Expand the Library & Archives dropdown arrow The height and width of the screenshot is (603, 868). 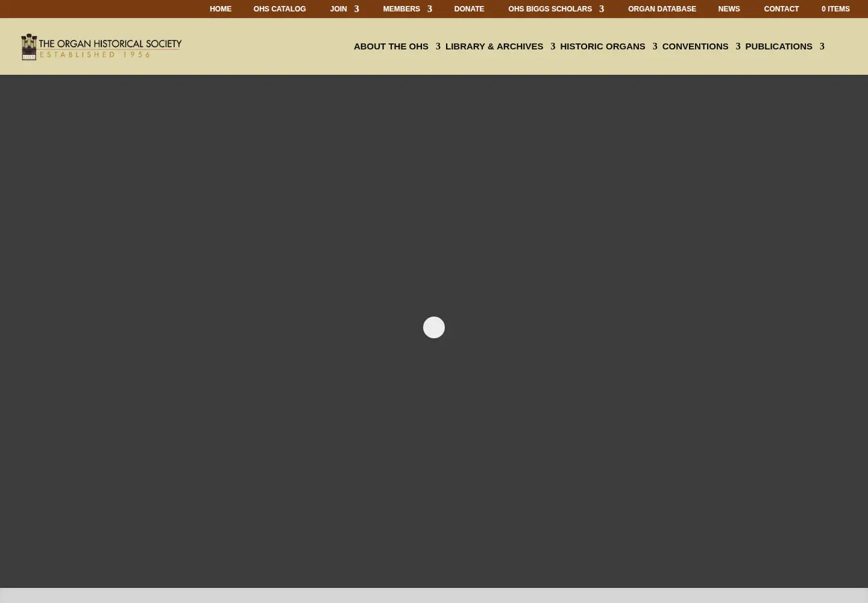(553, 46)
